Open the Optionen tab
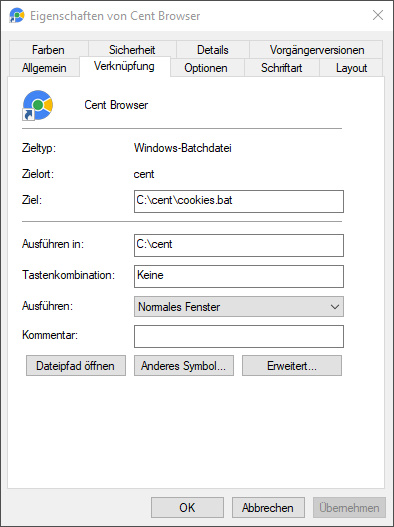Screen dimensions: 394x527 click(206, 68)
